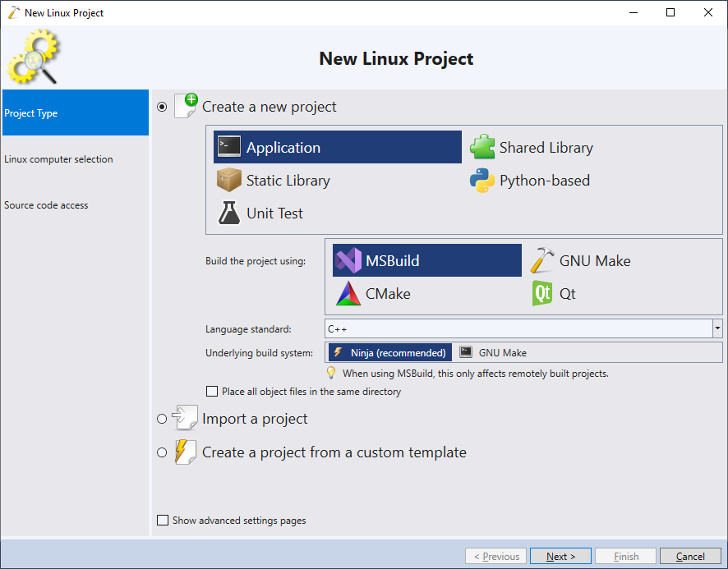Select Create a project from custom template radio

click(162, 452)
